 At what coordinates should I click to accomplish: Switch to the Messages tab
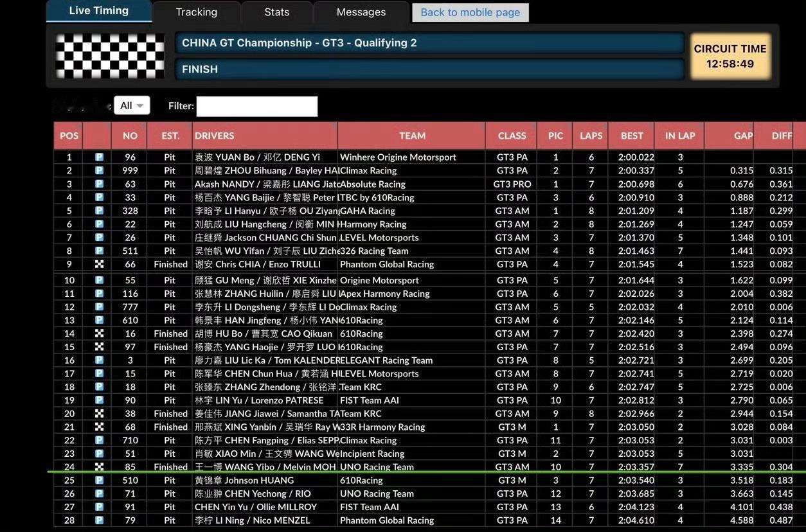click(x=361, y=12)
